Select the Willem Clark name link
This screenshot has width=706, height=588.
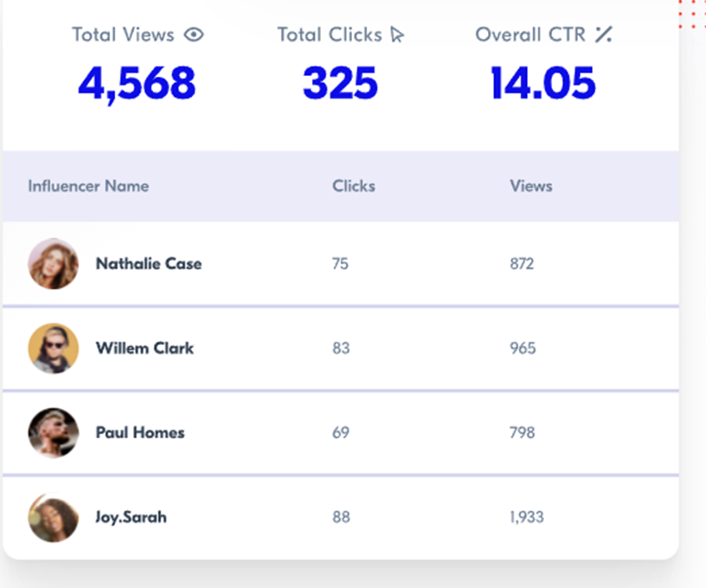click(x=144, y=348)
